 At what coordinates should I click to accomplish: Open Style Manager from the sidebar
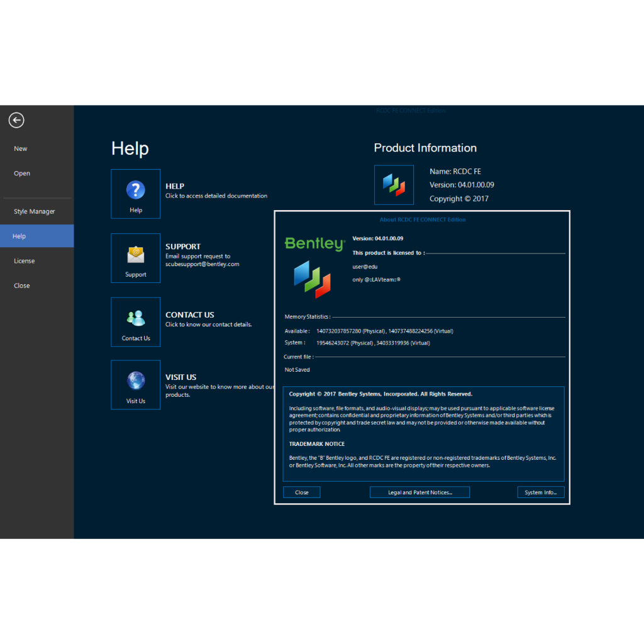(35, 211)
